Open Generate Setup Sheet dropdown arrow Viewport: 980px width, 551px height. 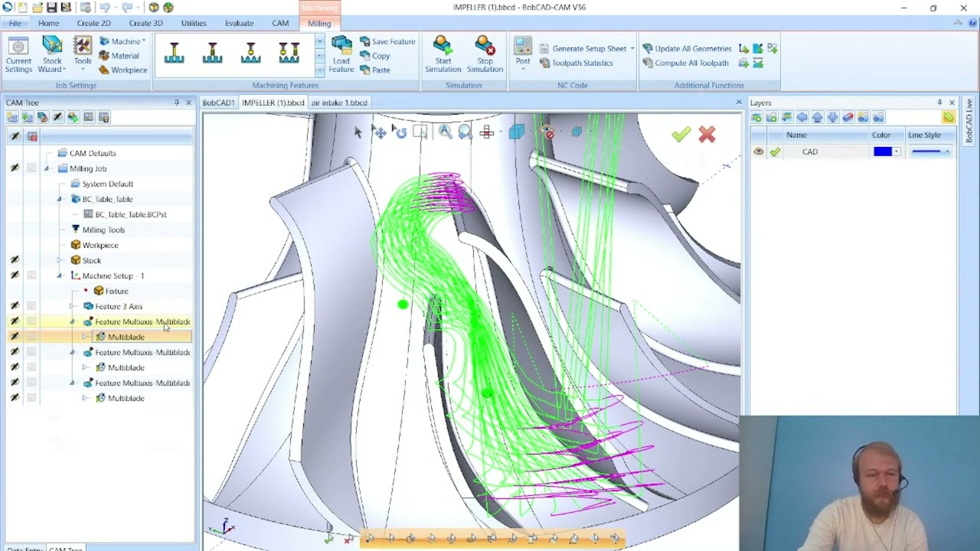coord(632,48)
